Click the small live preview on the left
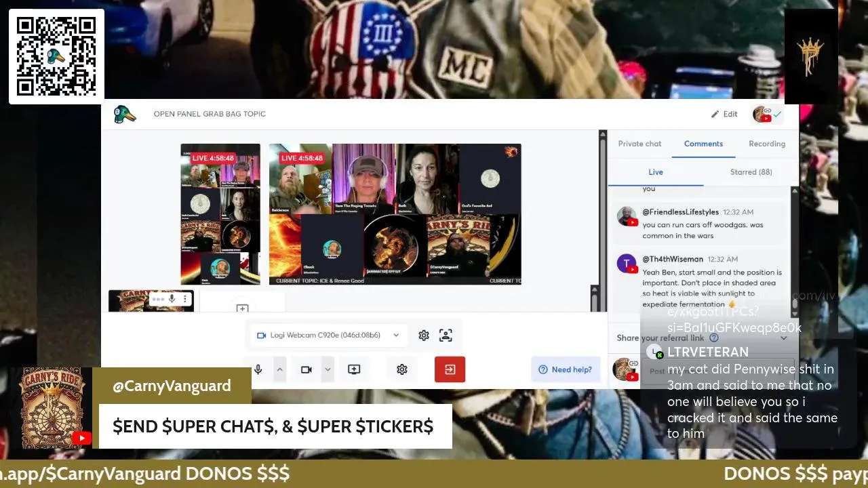868x488 pixels. pos(220,214)
